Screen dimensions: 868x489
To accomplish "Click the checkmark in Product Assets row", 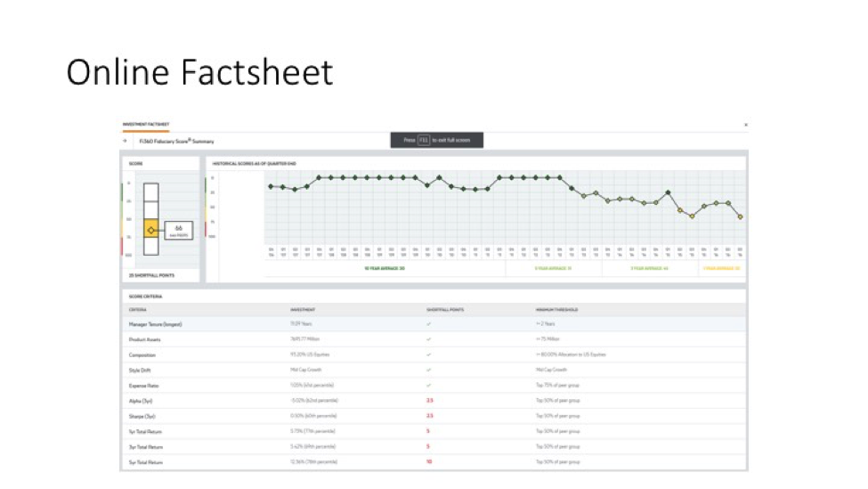I will 428,339.
